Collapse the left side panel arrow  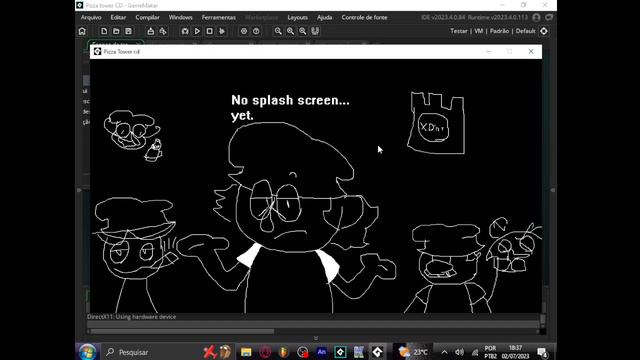[x=79, y=190]
